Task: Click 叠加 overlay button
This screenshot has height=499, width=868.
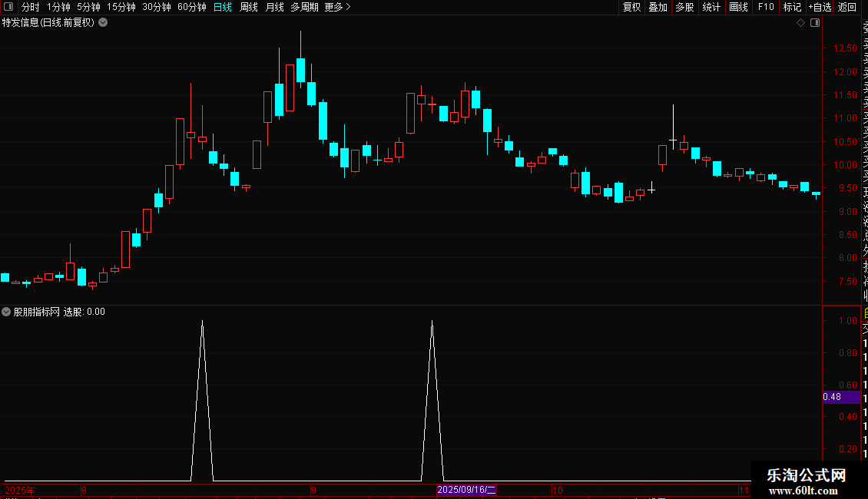Action: [x=658, y=7]
